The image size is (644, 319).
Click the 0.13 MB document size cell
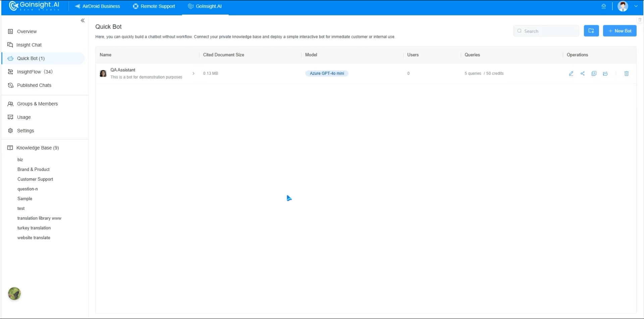click(x=211, y=74)
